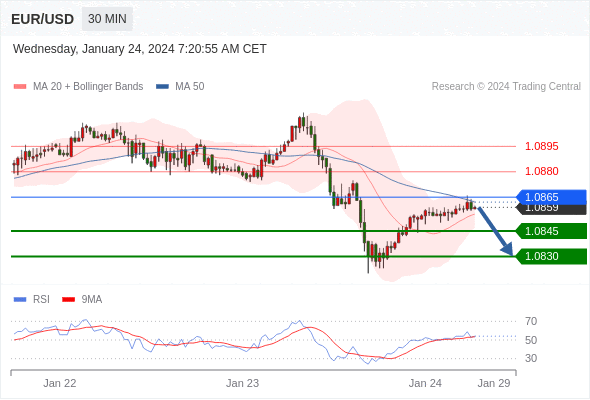Click the red 9MA legend swatch
The image size is (590, 400).
tap(68, 300)
